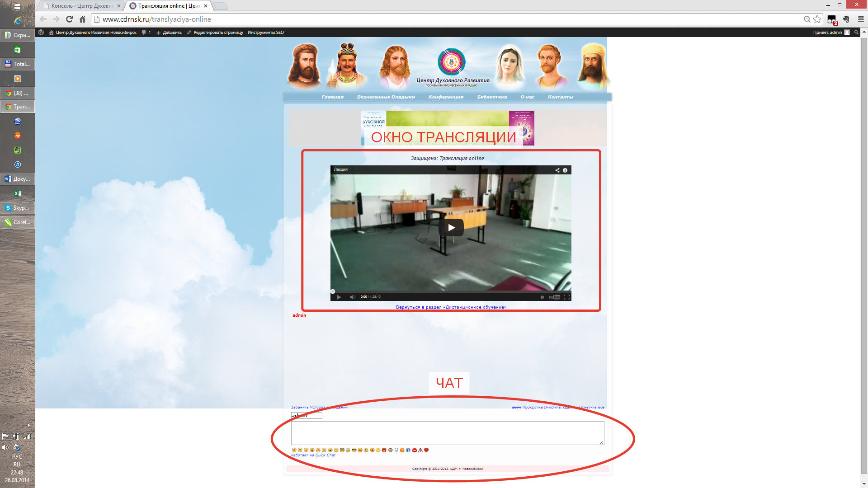Insert the red heart emoticon in chat
The height and width of the screenshot is (488, 868).
click(x=426, y=450)
